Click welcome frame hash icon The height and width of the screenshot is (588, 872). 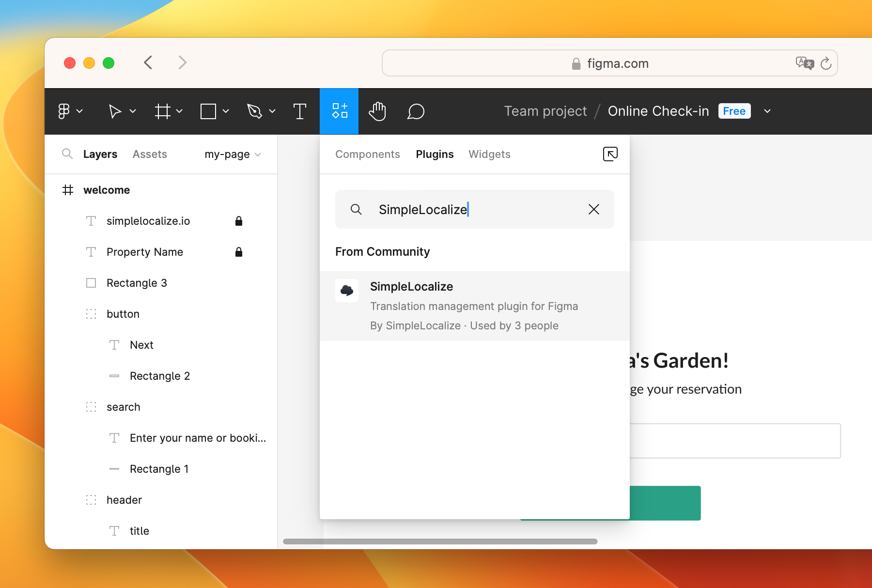pos(68,190)
